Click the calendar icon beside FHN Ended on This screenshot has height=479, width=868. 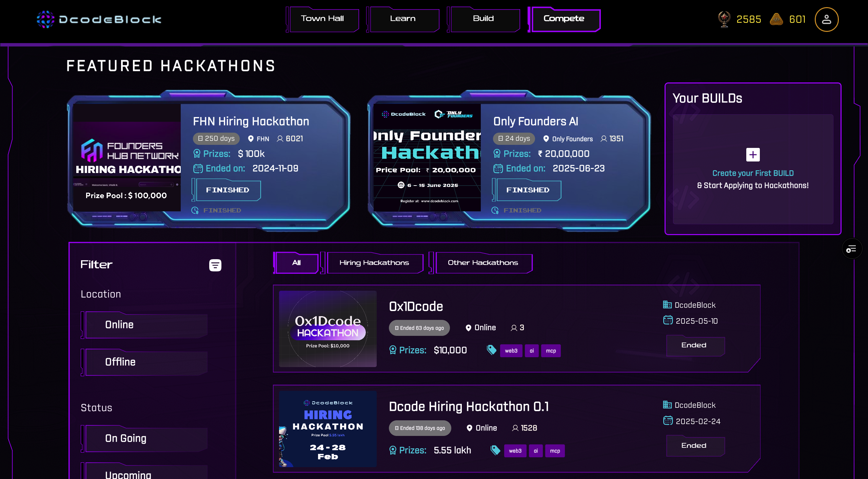pyautogui.click(x=198, y=169)
